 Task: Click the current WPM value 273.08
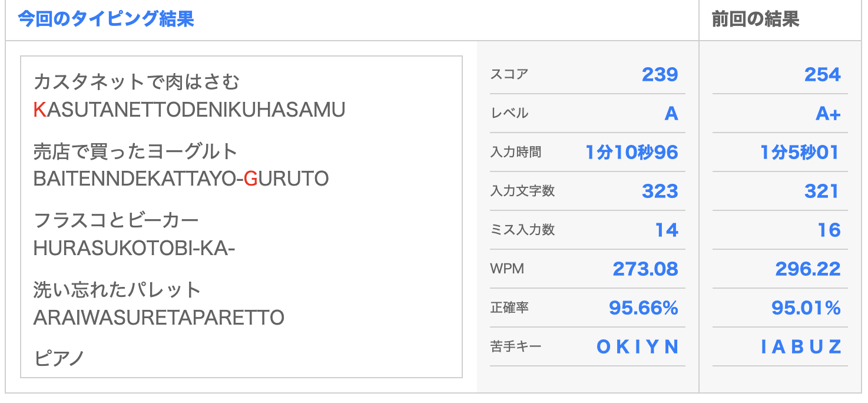pos(645,269)
